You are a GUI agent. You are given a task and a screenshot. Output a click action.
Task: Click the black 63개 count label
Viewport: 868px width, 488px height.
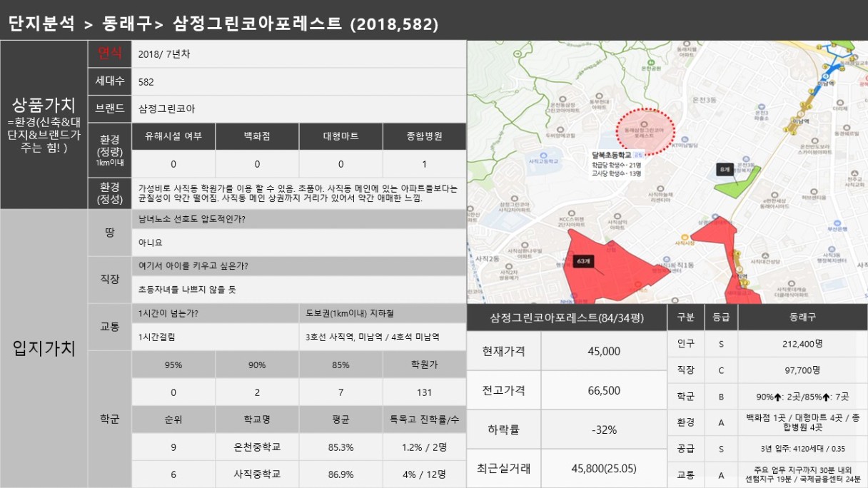[x=582, y=262]
